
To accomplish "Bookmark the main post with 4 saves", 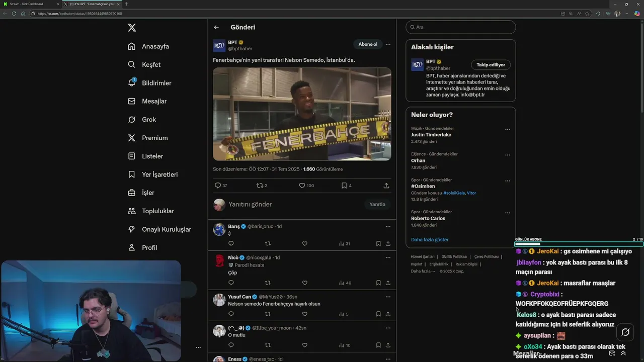I will point(344,186).
